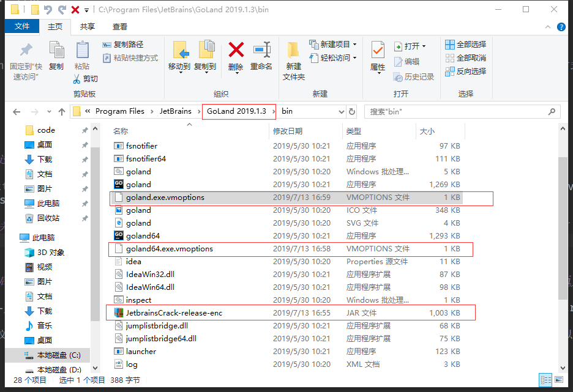Create a New folder
The image size is (573, 392).
pos(294,61)
